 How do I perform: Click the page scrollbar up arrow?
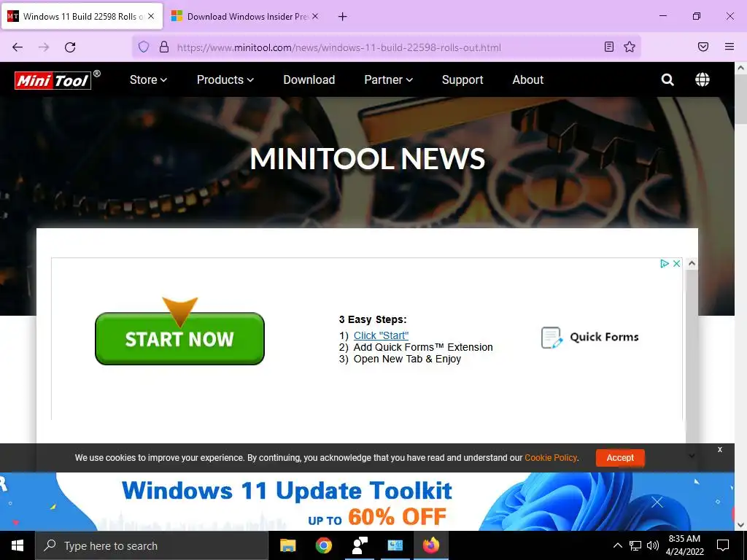click(741, 68)
